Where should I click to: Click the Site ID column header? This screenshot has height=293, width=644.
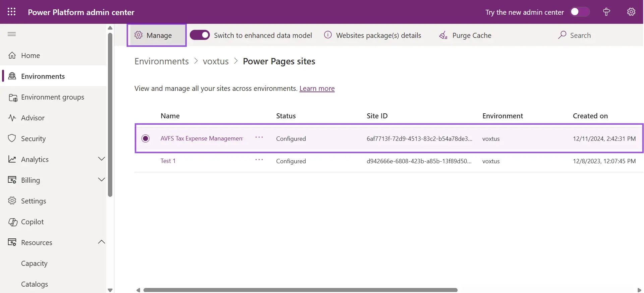tap(377, 116)
